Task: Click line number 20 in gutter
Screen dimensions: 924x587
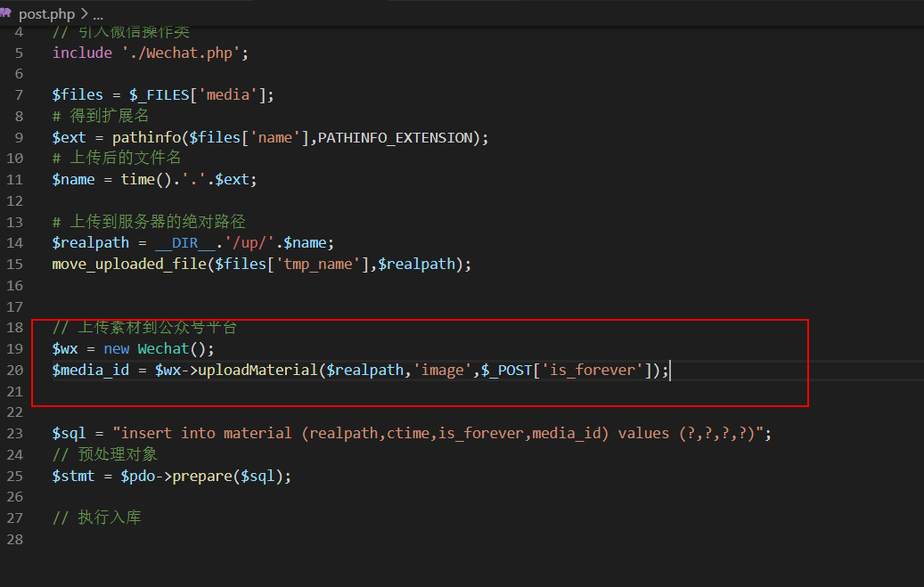Action: click(15, 370)
